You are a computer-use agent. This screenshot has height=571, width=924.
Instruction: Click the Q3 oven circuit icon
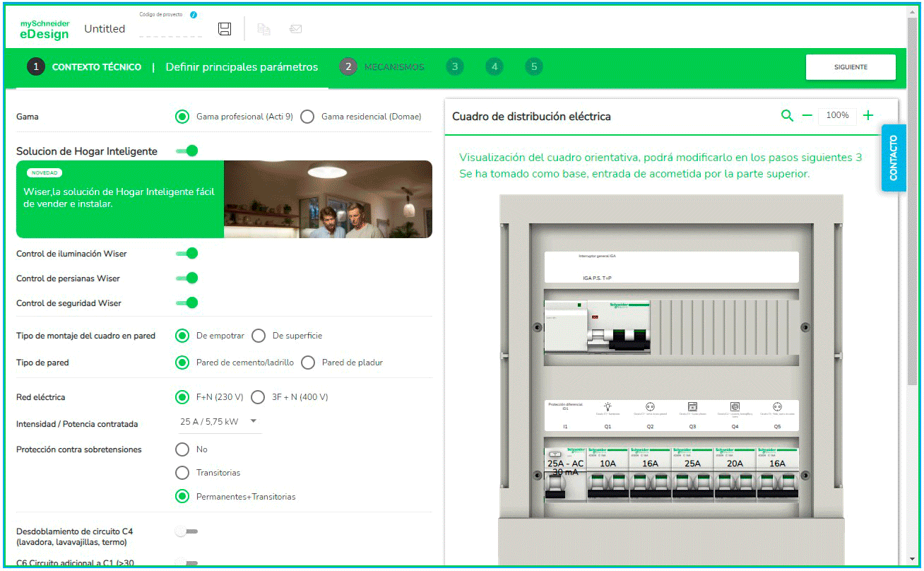tap(692, 407)
